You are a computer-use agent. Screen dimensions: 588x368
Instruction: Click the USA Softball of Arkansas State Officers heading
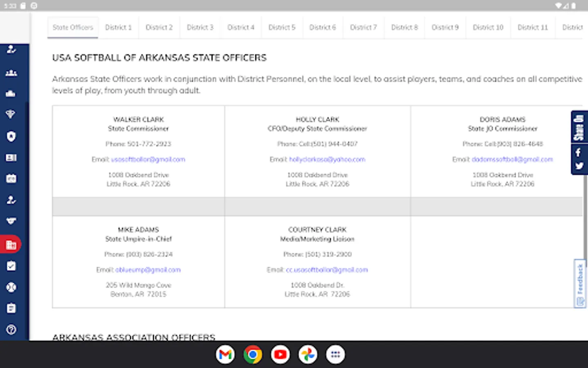pos(159,58)
